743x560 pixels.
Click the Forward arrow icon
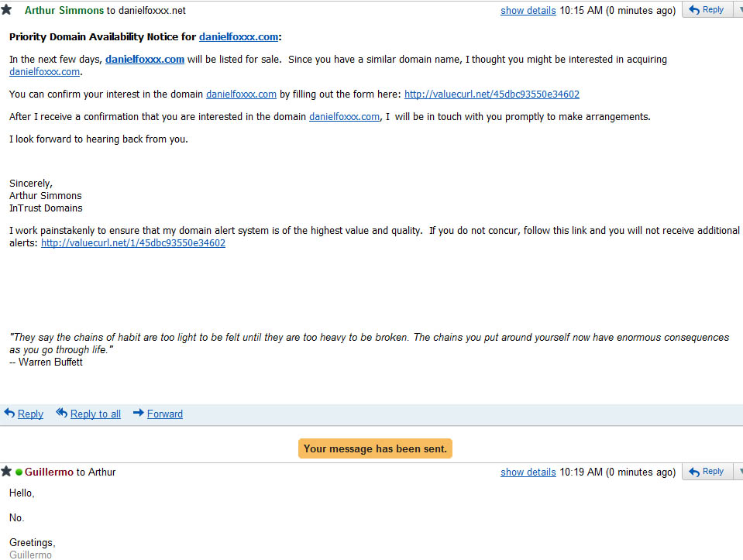click(139, 413)
